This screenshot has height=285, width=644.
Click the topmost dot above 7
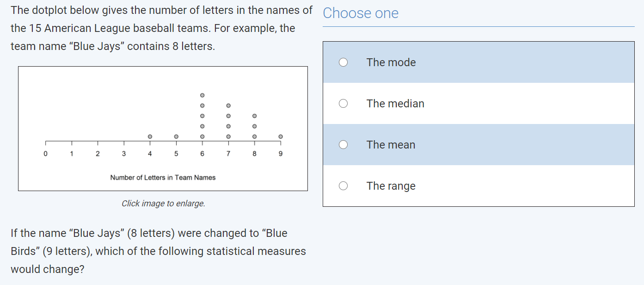pyautogui.click(x=228, y=105)
